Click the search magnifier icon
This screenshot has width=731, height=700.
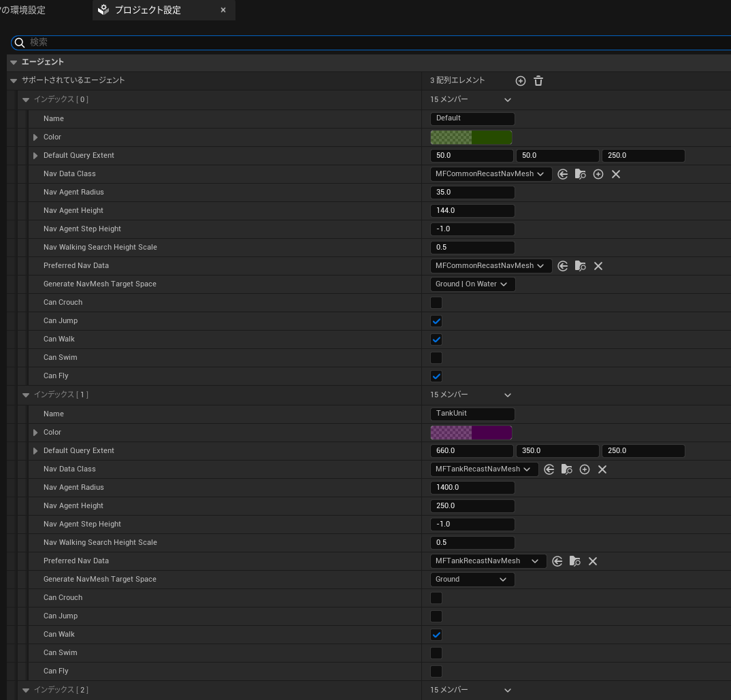coord(20,43)
